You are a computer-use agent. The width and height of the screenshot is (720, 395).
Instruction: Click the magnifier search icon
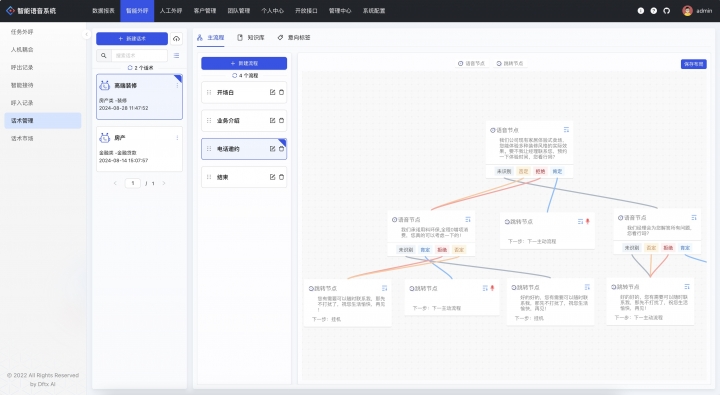(x=104, y=56)
